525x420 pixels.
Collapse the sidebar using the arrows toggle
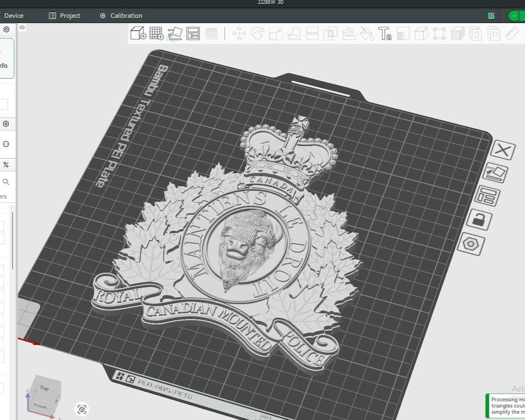(x=22, y=27)
